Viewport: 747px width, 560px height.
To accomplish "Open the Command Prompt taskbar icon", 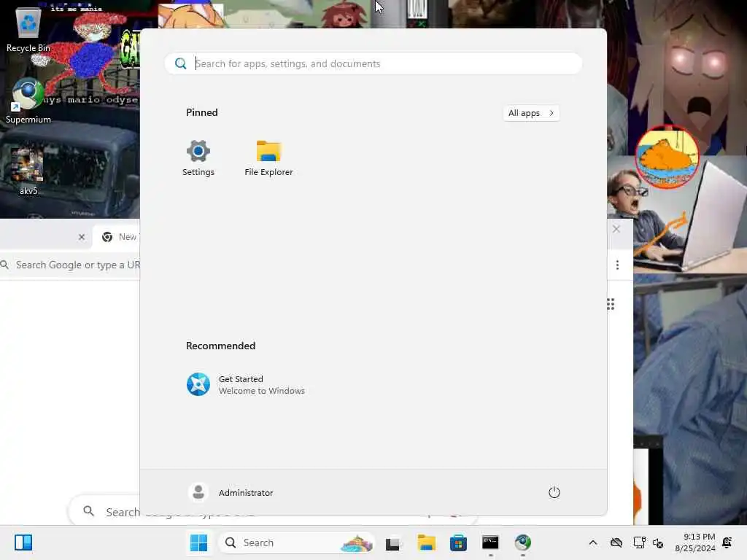I will click(x=490, y=542).
